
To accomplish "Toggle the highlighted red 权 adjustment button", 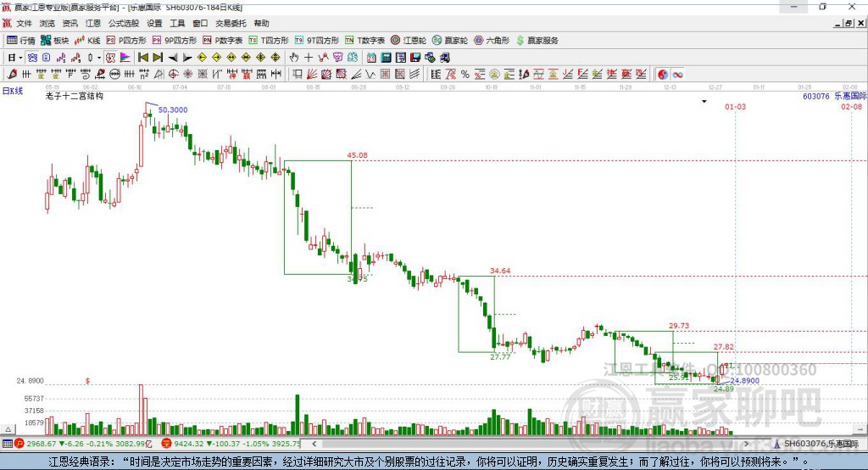I will pyautogui.click(x=111, y=57).
